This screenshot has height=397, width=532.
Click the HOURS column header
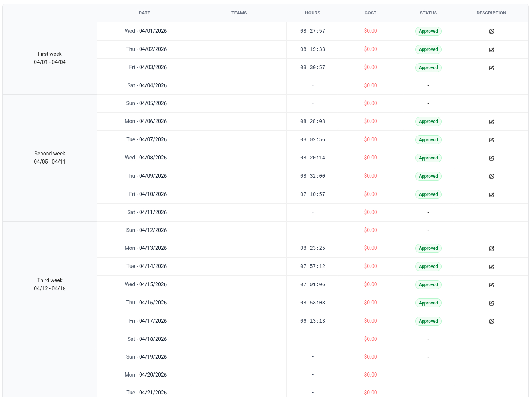313,13
